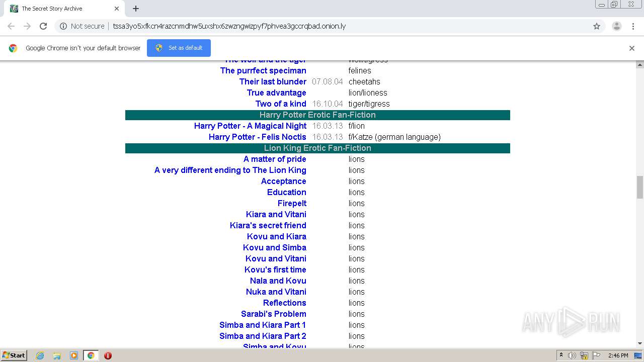This screenshot has height=362, width=644.
Task: Click the f/Katze (german language) text
Action: (394, 137)
